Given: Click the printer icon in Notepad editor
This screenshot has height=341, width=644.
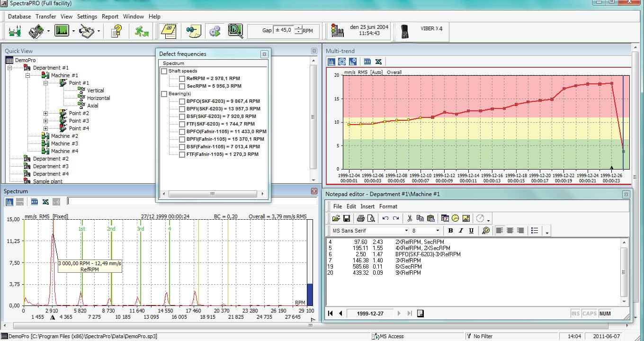Looking at the screenshot, I should coord(360,218).
